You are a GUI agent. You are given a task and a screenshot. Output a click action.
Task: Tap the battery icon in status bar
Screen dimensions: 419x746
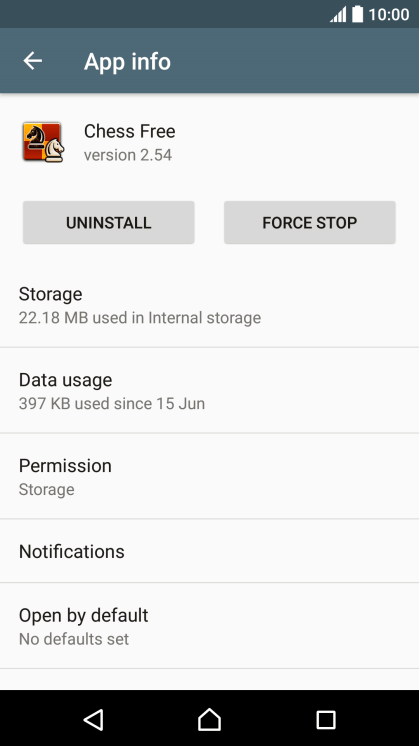pyautogui.click(x=358, y=14)
